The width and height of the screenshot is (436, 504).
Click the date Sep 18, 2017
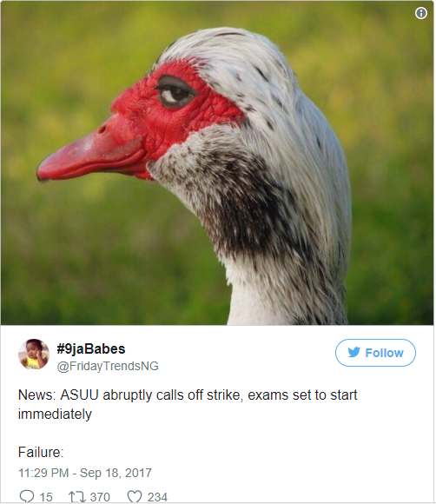[x=116, y=473]
